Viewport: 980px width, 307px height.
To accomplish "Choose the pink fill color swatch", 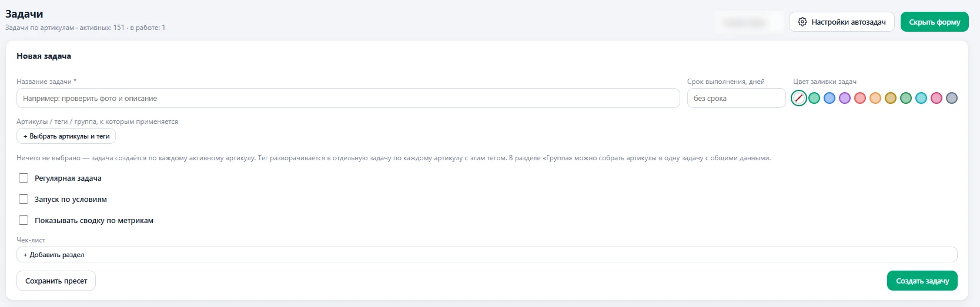I will [936, 98].
